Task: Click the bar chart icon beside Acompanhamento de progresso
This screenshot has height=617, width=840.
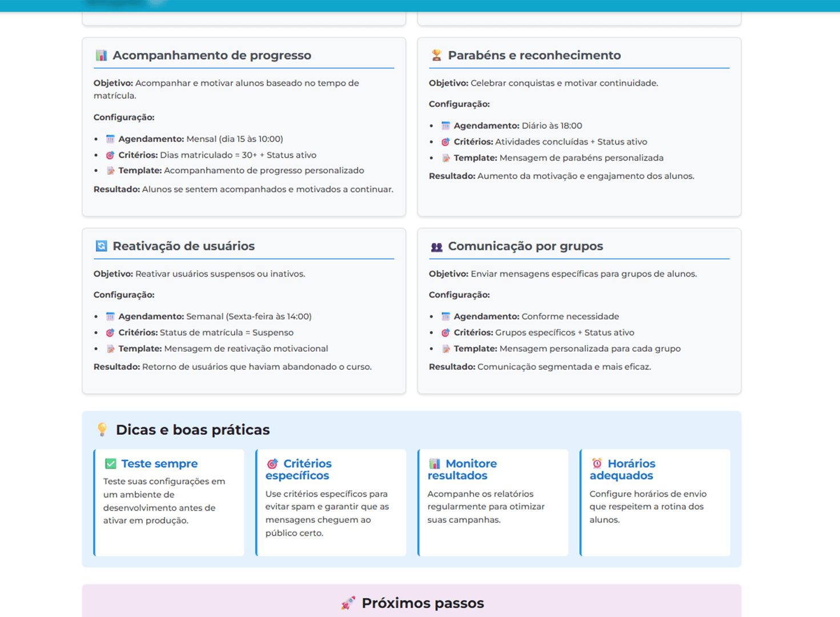Action: pos(101,55)
